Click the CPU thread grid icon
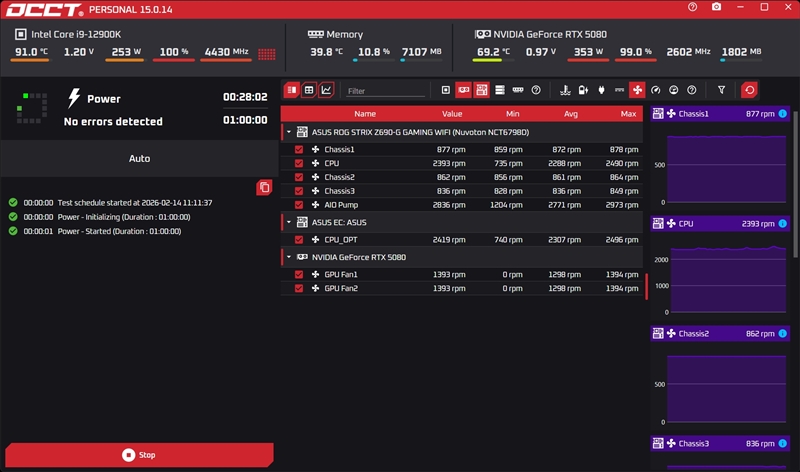Viewport: 800px width, 472px height. click(x=267, y=54)
